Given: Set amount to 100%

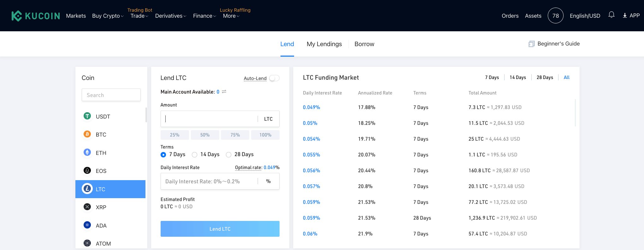Looking at the screenshot, I should 265,135.
